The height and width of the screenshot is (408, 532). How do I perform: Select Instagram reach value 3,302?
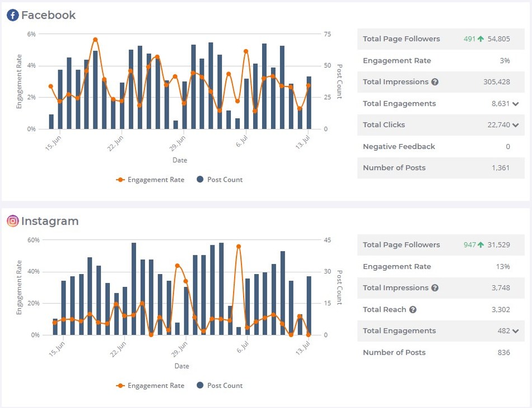[x=501, y=309]
